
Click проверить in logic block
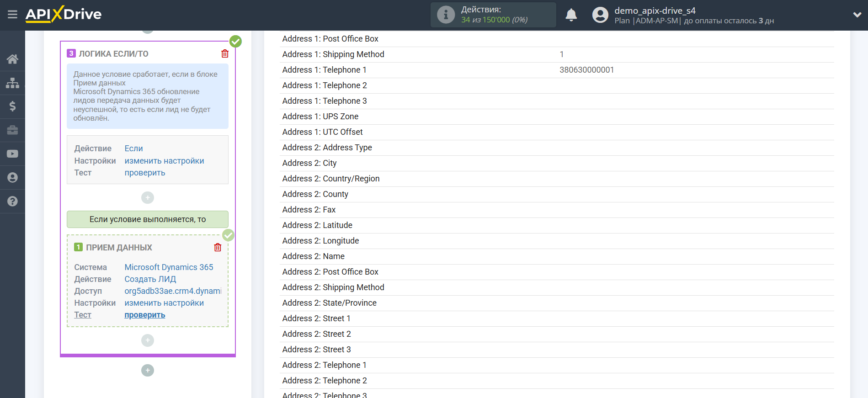coord(144,173)
